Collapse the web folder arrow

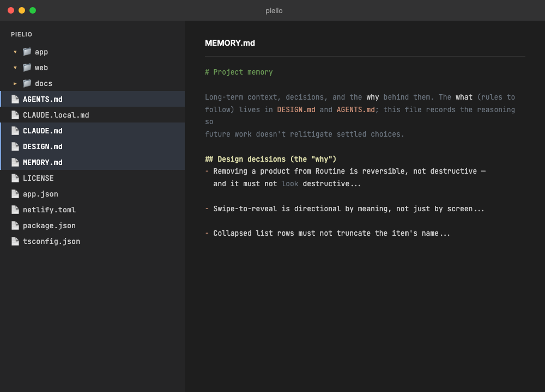coord(15,68)
